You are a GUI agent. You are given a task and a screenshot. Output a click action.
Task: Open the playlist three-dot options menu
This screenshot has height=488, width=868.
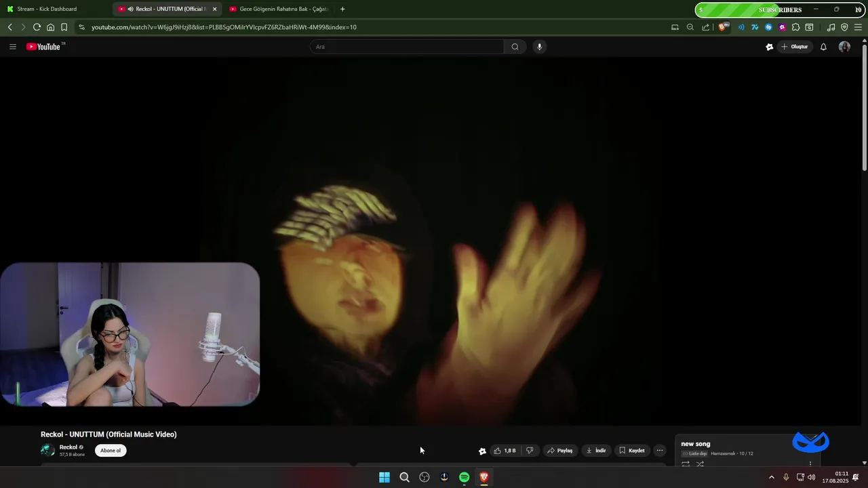810,464
